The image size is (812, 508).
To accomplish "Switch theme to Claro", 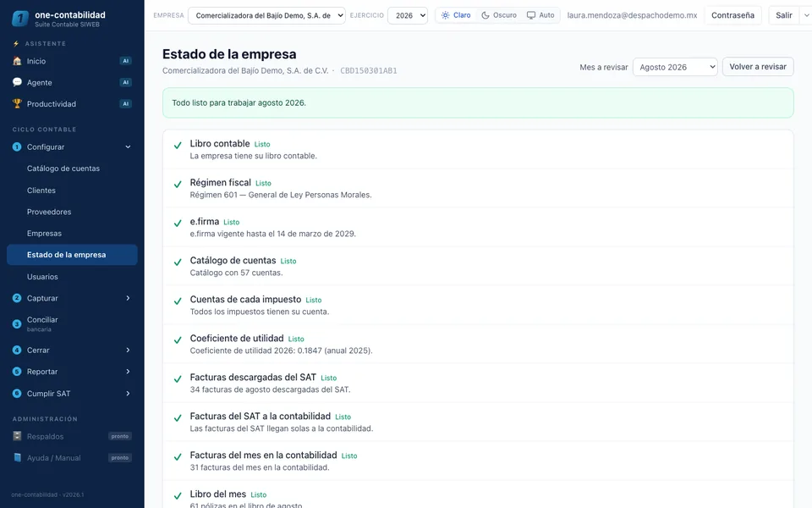I will coord(456,15).
